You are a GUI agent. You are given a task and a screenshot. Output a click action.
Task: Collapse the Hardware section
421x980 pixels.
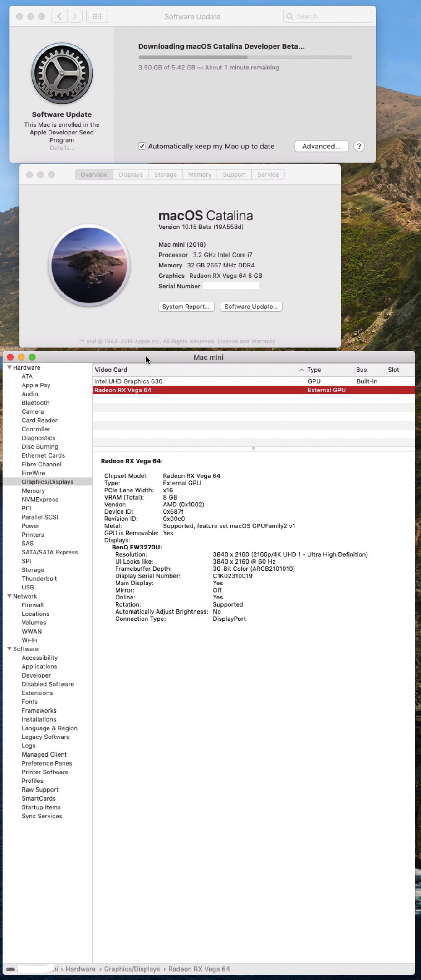(x=10, y=367)
